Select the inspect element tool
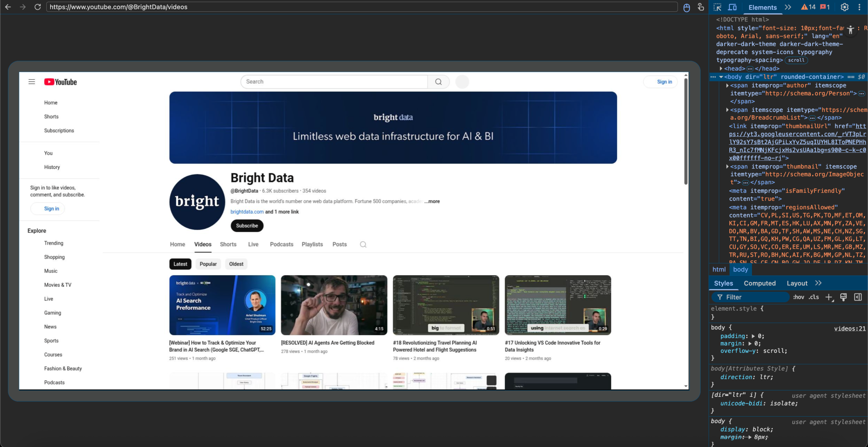 coord(717,7)
